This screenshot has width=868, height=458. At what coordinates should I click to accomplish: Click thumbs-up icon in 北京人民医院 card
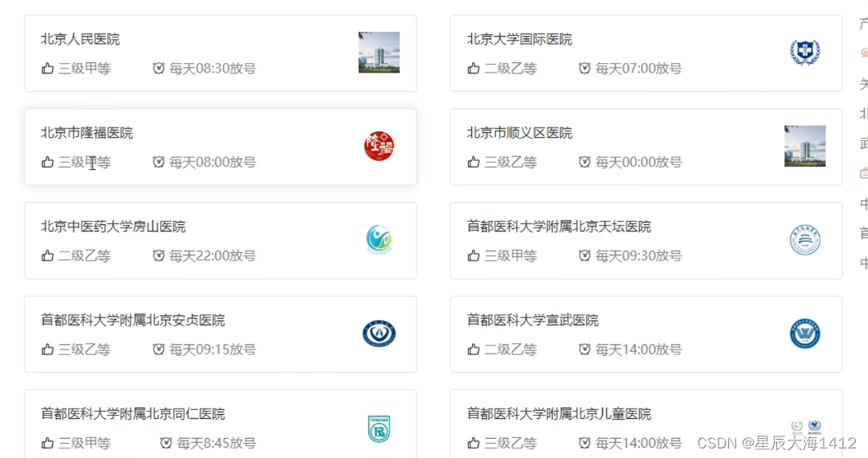coord(48,69)
